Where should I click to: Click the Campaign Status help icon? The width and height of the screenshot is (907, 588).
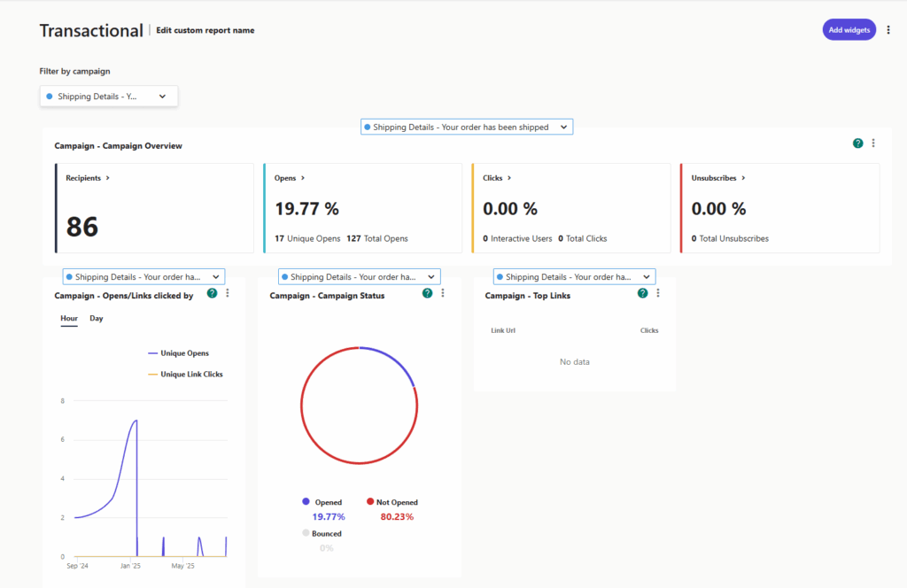[427, 293]
